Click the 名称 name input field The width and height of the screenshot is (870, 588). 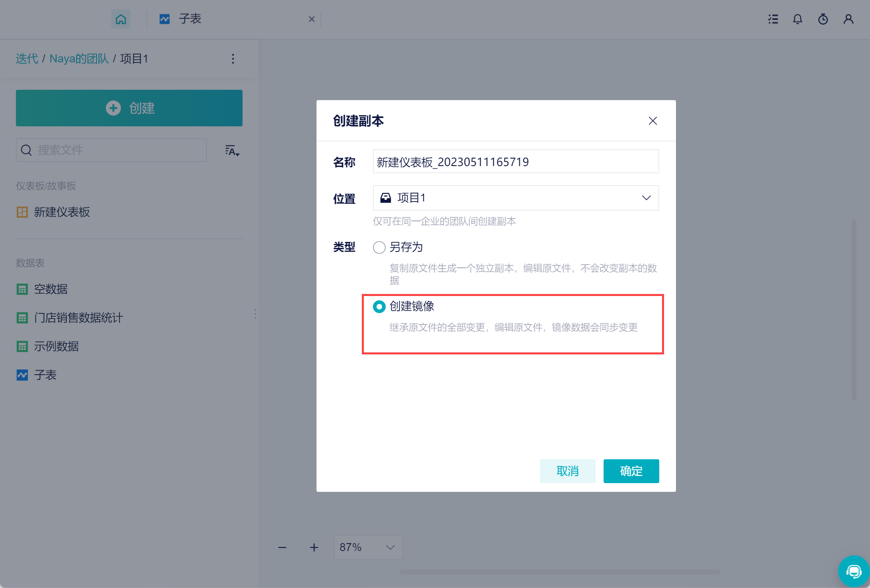point(516,162)
